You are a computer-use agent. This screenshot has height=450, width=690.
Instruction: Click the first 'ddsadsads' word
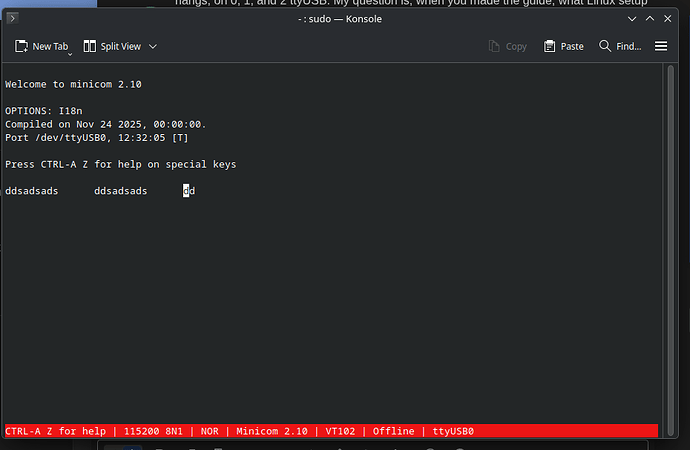pyautogui.click(x=31, y=191)
